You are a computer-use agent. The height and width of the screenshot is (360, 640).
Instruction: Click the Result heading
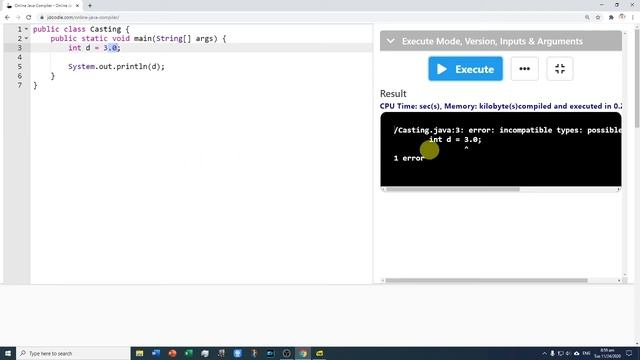[393, 93]
